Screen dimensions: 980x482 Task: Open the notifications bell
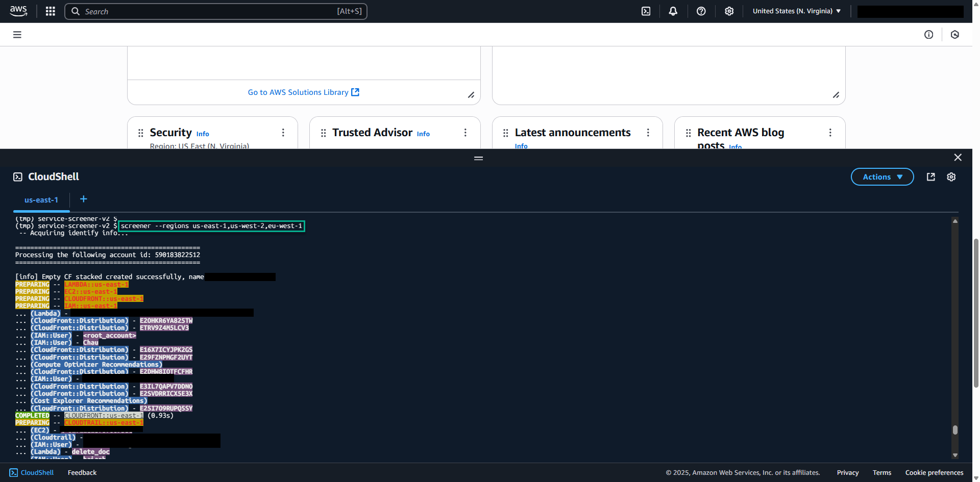tap(673, 11)
